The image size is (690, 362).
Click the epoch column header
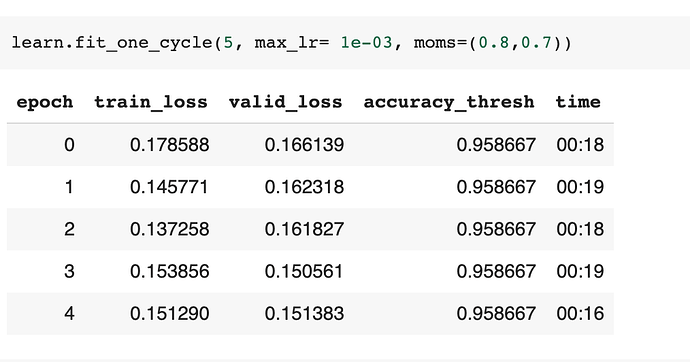pos(45,102)
